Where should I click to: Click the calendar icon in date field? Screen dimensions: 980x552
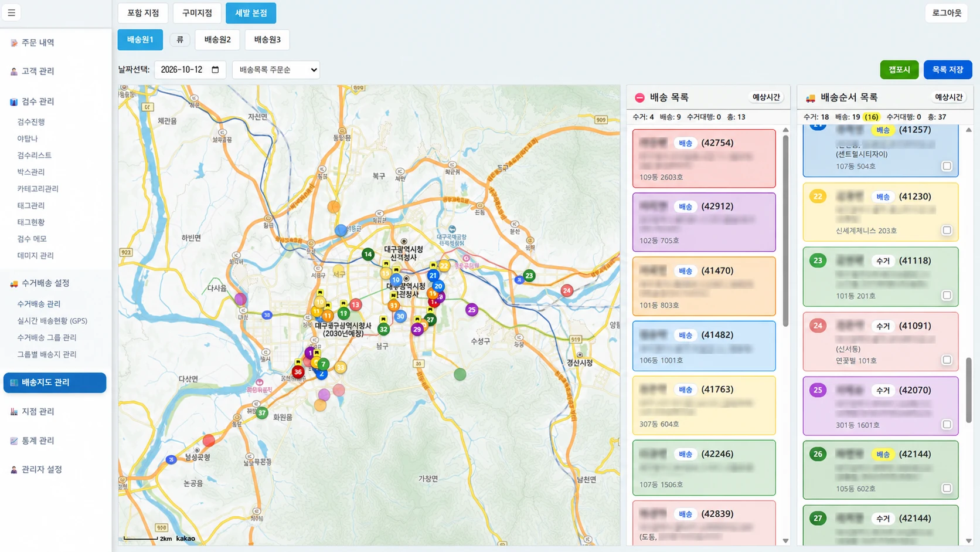(x=215, y=70)
